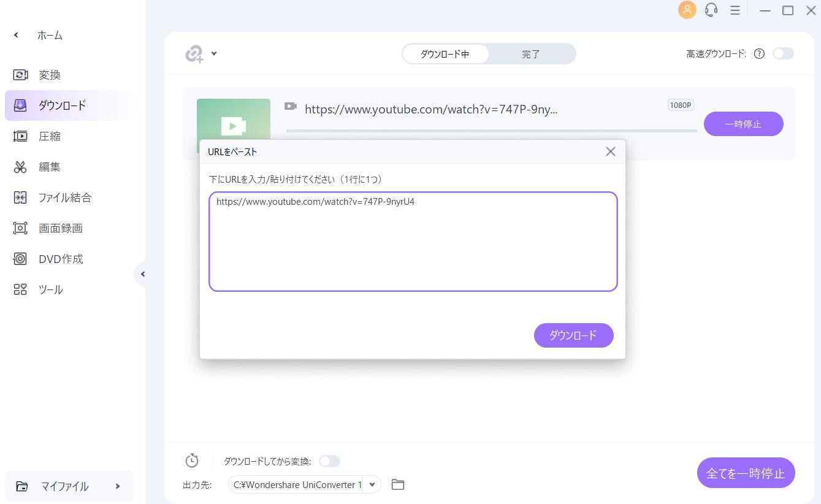The width and height of the screenshot is (821, 504).
Task: Close the URLをペースト dialog
Action: [610, 151]
